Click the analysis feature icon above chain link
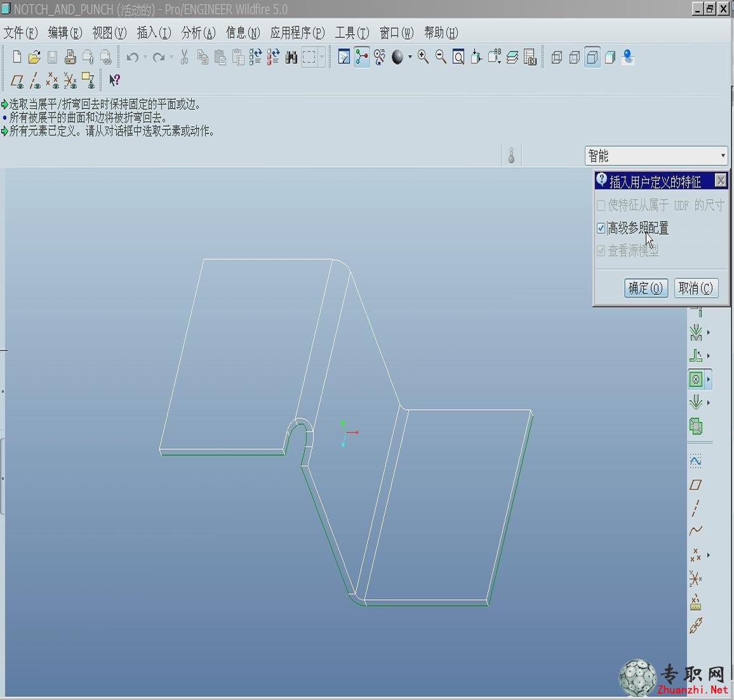This screenshot has height=700, width=734. (x=696, y=602)
